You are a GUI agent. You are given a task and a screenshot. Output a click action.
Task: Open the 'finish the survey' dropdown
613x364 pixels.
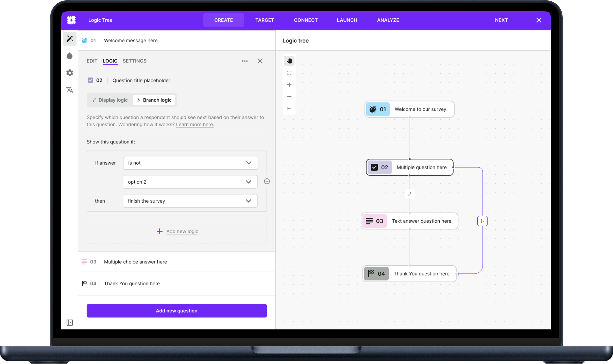point(190,201)
